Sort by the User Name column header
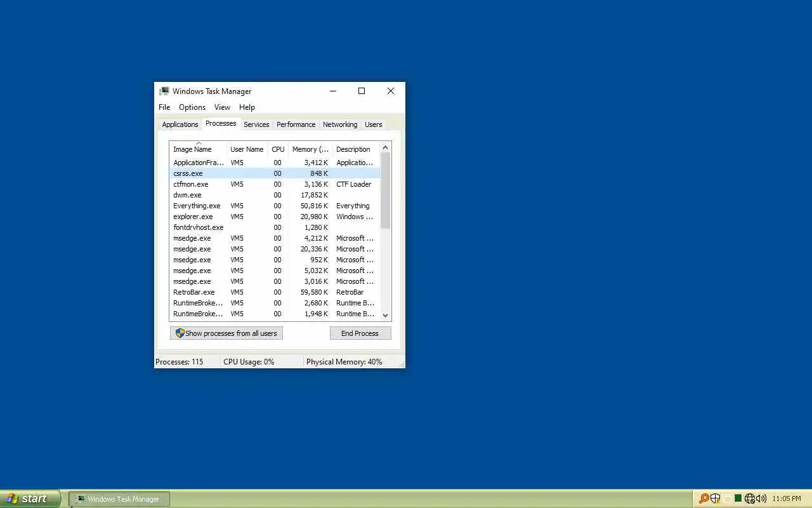812x508 pixels. coord(247,149)
